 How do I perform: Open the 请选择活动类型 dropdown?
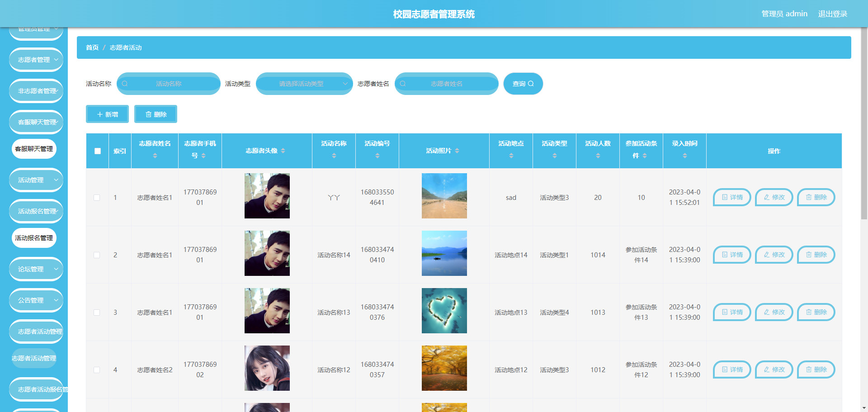(x=304, y=84)
